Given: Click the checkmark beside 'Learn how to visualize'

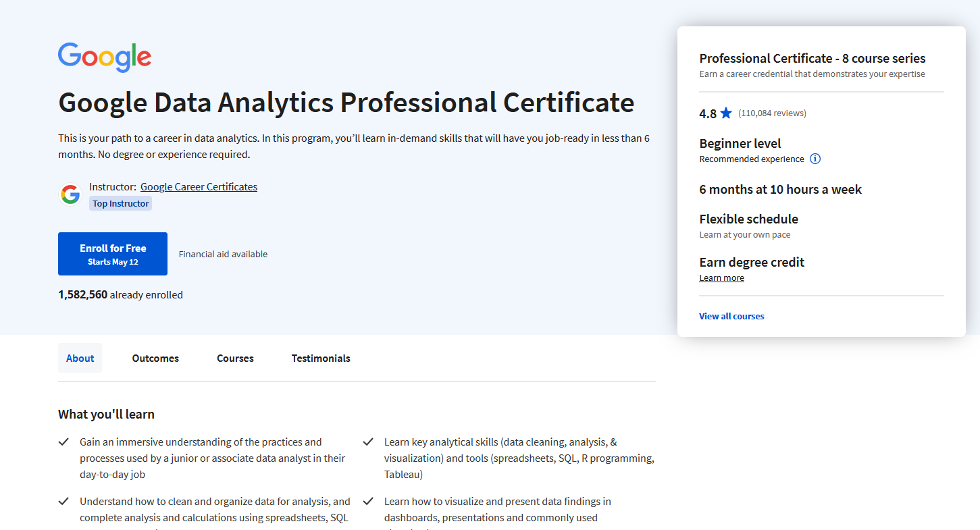Looking at the screenshot, I should click(x=368, y=502).
